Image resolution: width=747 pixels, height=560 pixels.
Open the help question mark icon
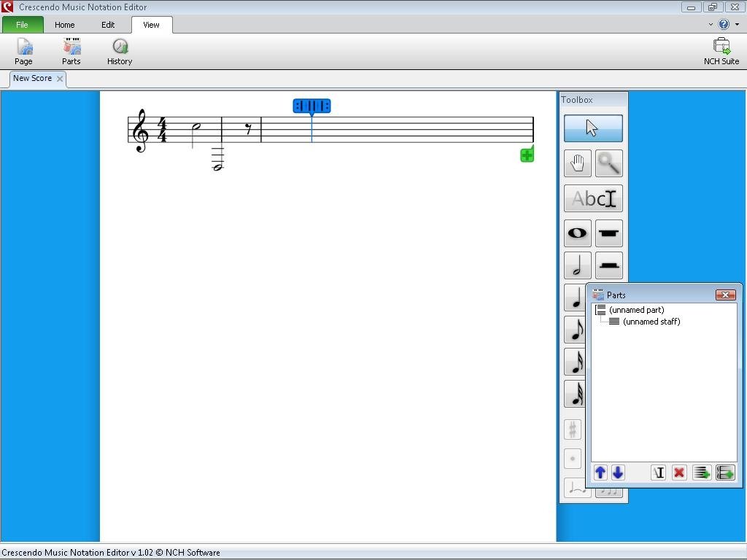coord(724,24)
